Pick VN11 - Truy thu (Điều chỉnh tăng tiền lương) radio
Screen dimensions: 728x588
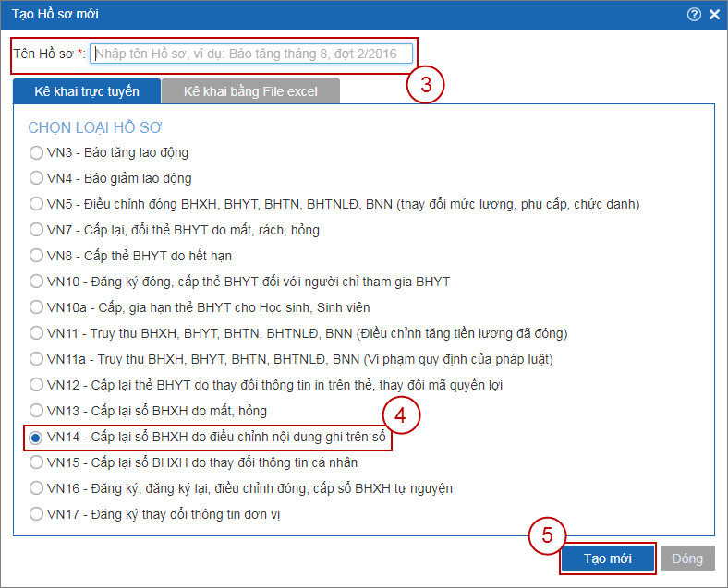(36, 333)
